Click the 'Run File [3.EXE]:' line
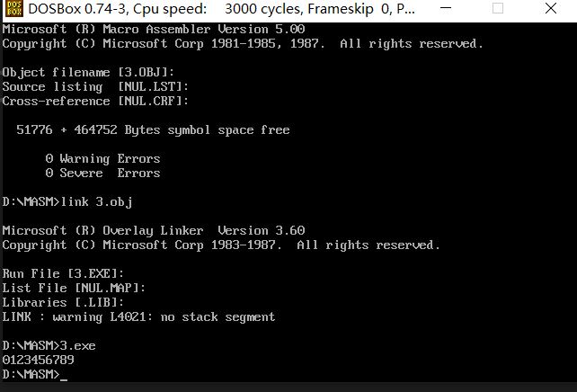This screenshot has width=577, height=392. (x=63, y=273)
